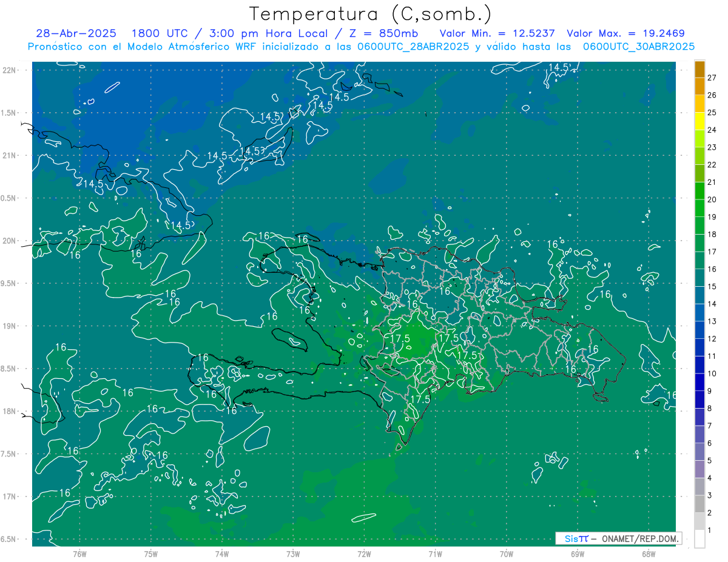Click the "75W" longitude axis label

click(150, 554)
